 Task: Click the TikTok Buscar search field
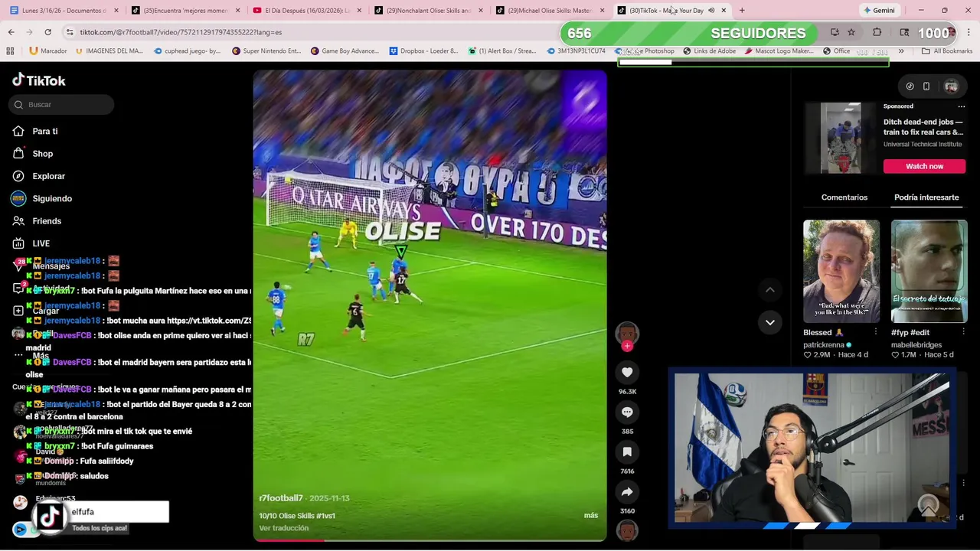(x=62, y=105)
